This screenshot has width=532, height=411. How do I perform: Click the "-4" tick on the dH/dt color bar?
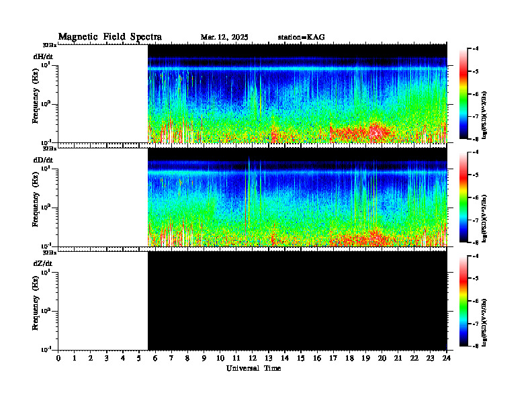476,49
